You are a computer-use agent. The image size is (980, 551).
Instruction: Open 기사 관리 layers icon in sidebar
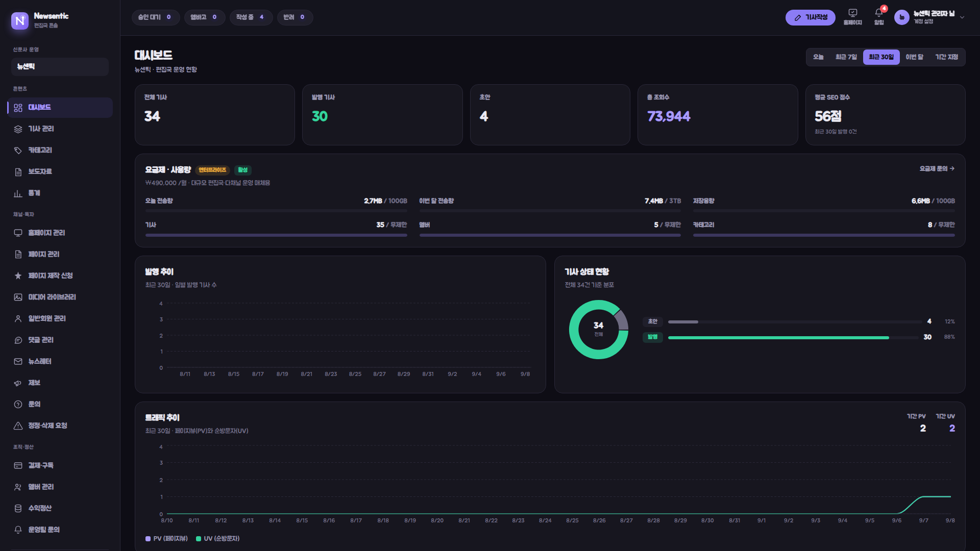(x=18, y=129)
